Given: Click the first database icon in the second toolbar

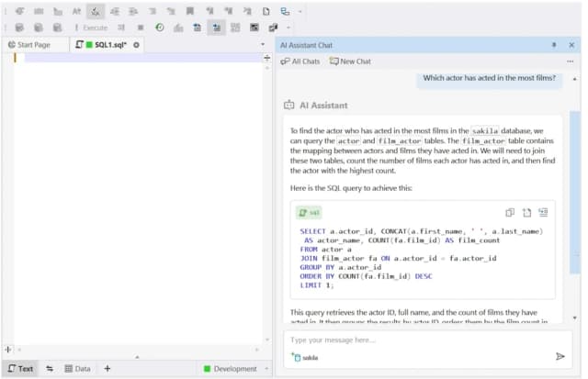Looking at the screenshot, I should [19, 28].
